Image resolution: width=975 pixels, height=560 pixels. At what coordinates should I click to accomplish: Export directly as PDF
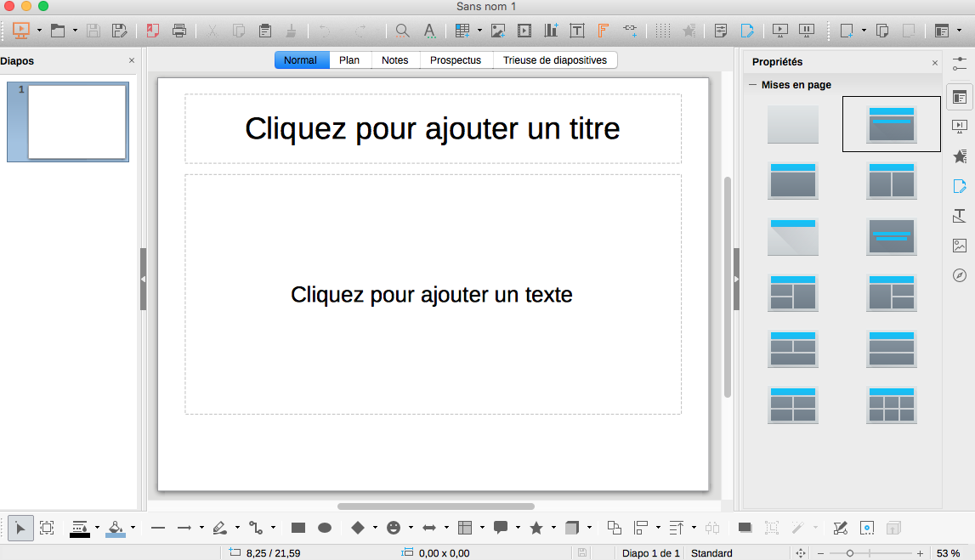(x=152, y=31)
